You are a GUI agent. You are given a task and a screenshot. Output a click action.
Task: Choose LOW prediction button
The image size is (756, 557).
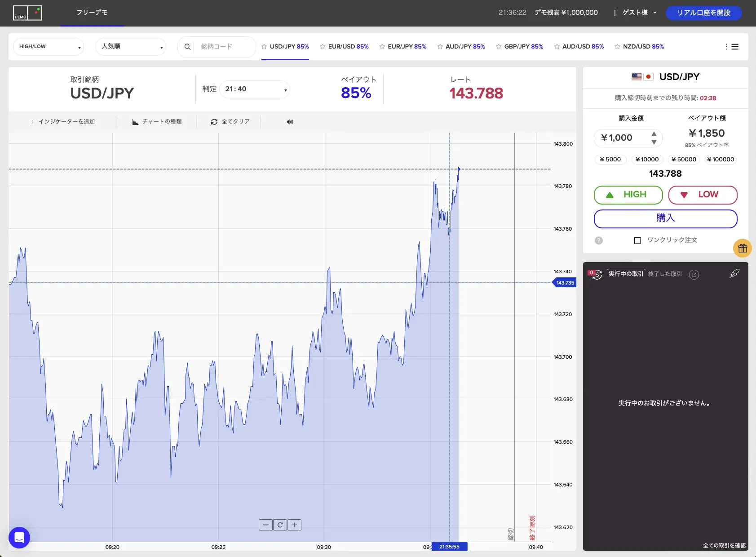tap(703, 195)
